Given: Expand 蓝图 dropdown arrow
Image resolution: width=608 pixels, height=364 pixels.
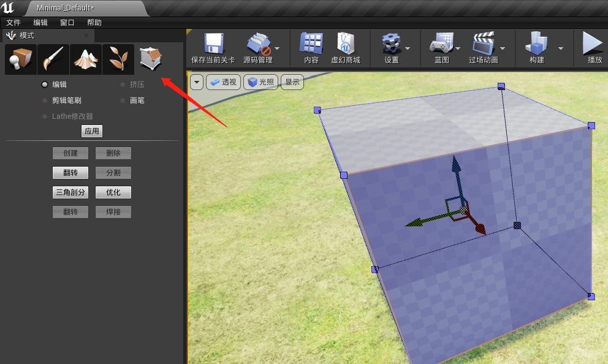Looking at the screenshot, I should [458, 48].
